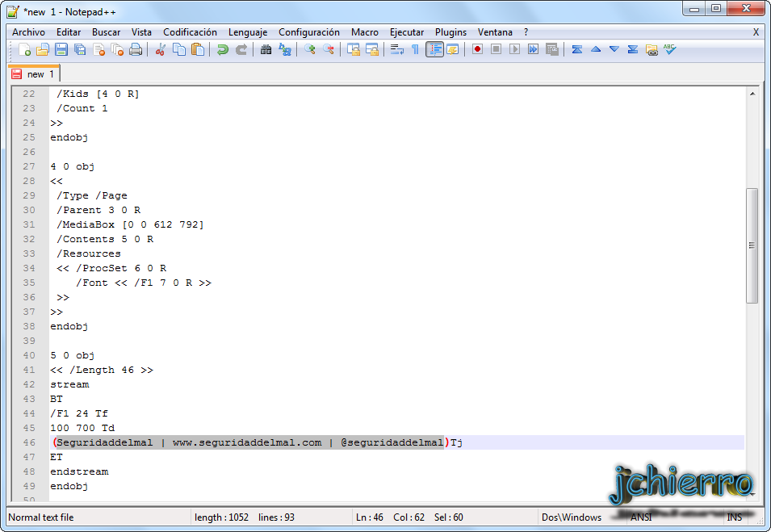771x532 pixels.
Task: Click the blue down triangle icon
Action: click(614, 49)
